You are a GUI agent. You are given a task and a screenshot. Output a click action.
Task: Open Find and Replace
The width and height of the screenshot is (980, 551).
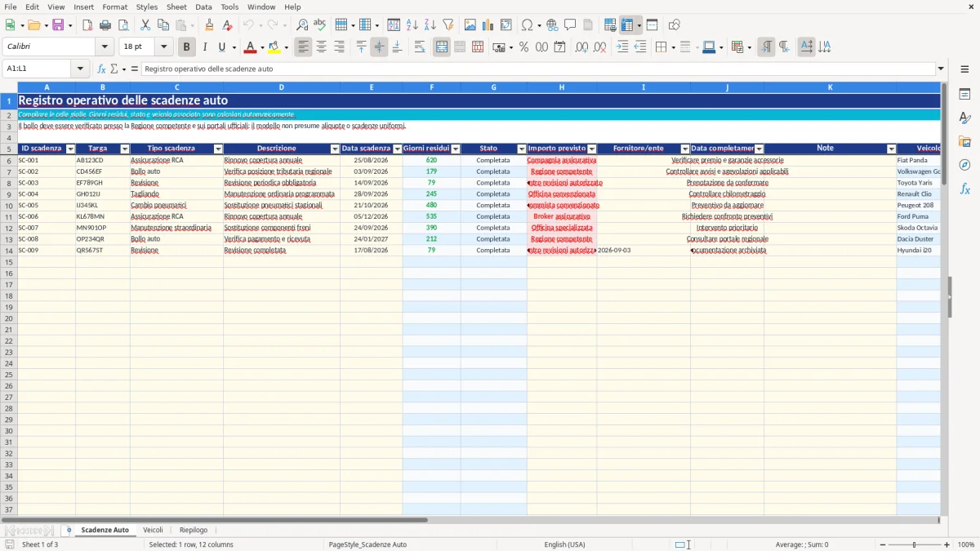pos(302,25)
